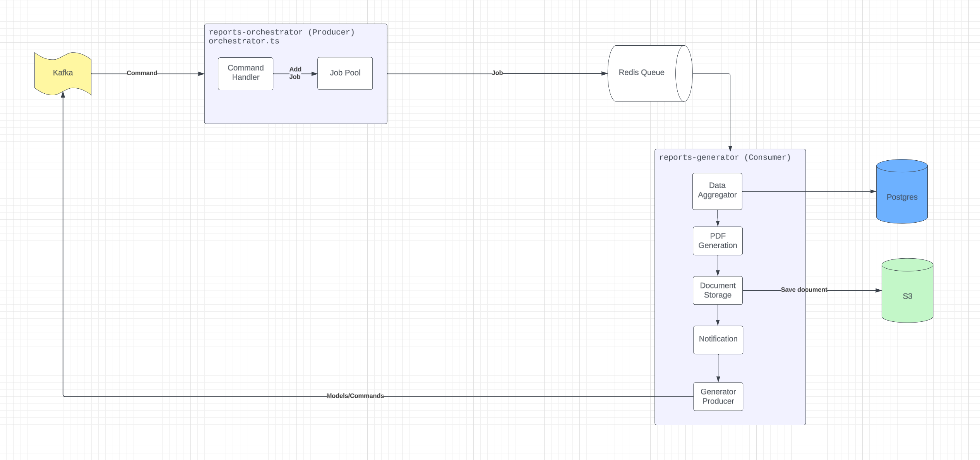
Task: Click the Job Pool rectangle
Action: pos(344,73)
